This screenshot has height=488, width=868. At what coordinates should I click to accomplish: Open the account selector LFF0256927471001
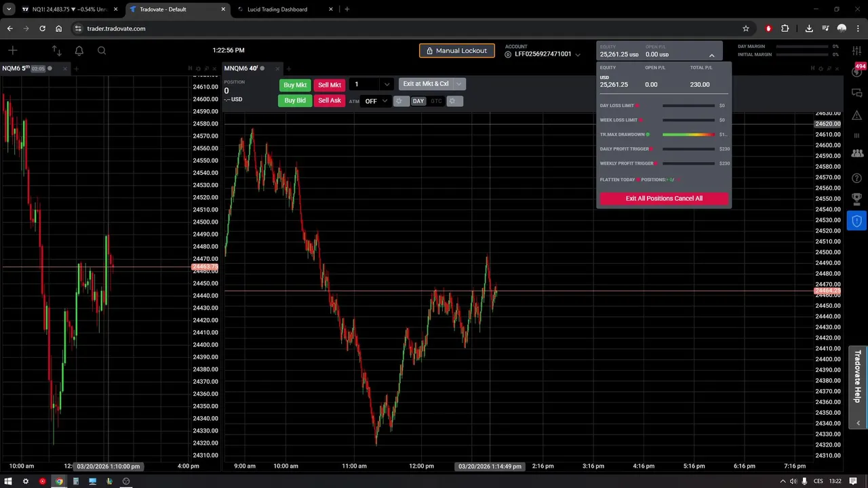click(542, 54)
